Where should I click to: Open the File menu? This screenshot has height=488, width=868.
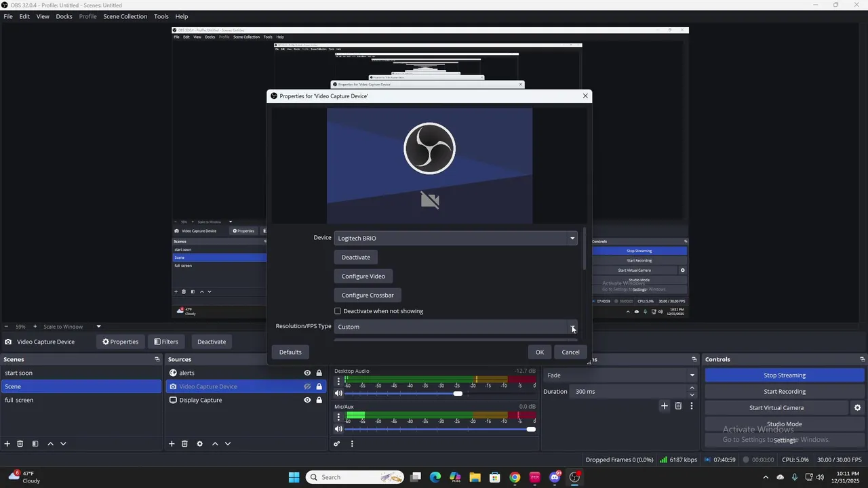[x=8, y=16]
